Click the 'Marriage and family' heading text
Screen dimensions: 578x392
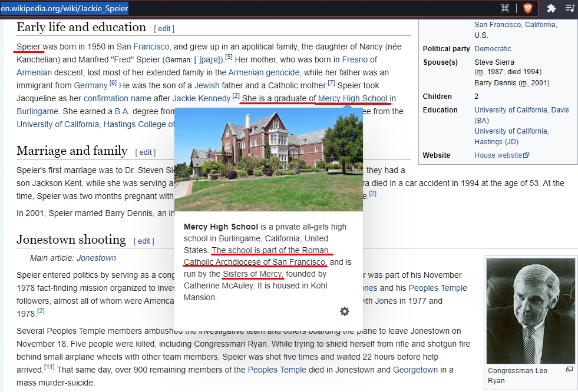pos(72,151)
